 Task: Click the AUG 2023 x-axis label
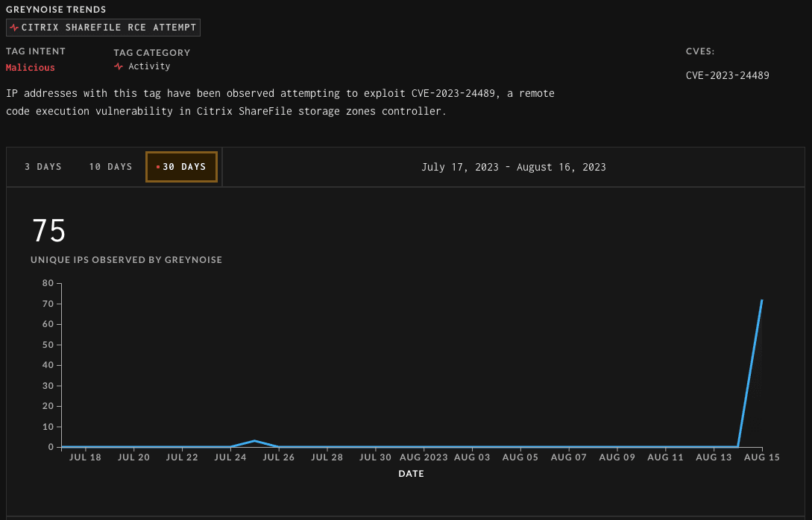(424, 457)
